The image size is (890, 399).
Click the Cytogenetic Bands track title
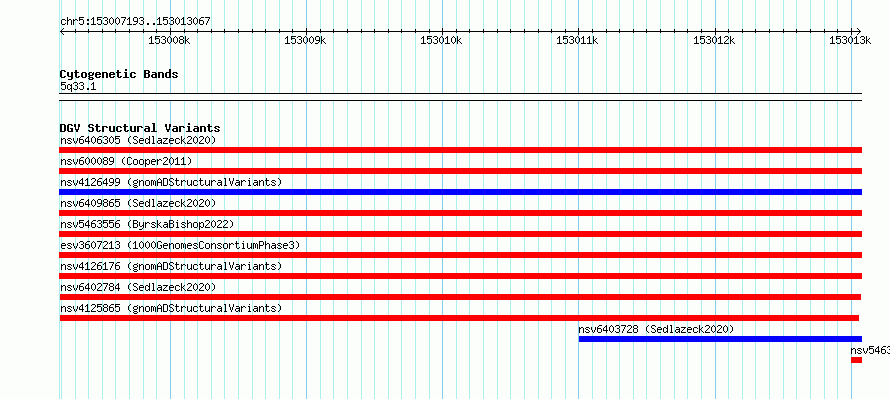[119, 74]
